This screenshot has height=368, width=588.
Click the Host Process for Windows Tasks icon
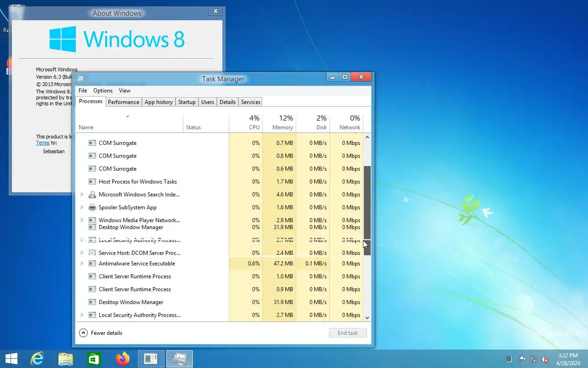(x=92, y=182)
